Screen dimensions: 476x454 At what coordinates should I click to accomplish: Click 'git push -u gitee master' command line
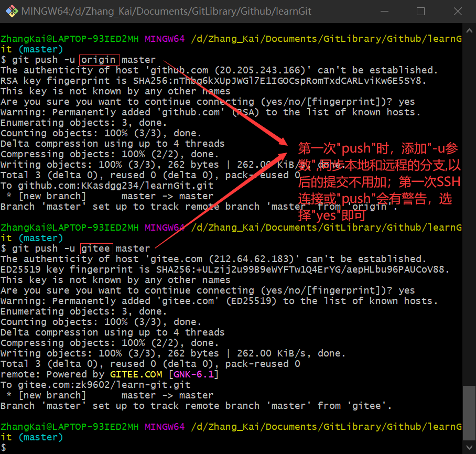coord(75,248)
